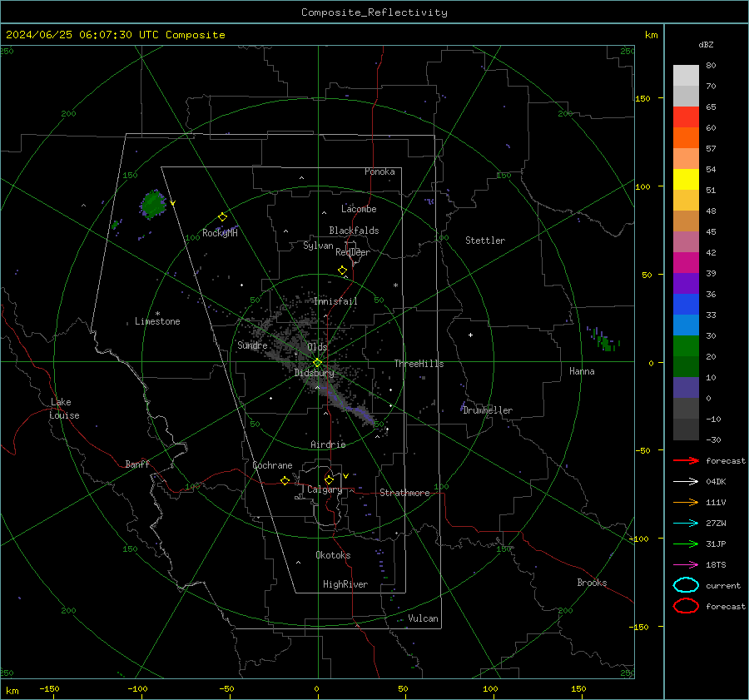Click the Drumheller city label
Image resolution: width=749 pixels, height=700 pixels.
pyautogui.click(x=488, y=410)
